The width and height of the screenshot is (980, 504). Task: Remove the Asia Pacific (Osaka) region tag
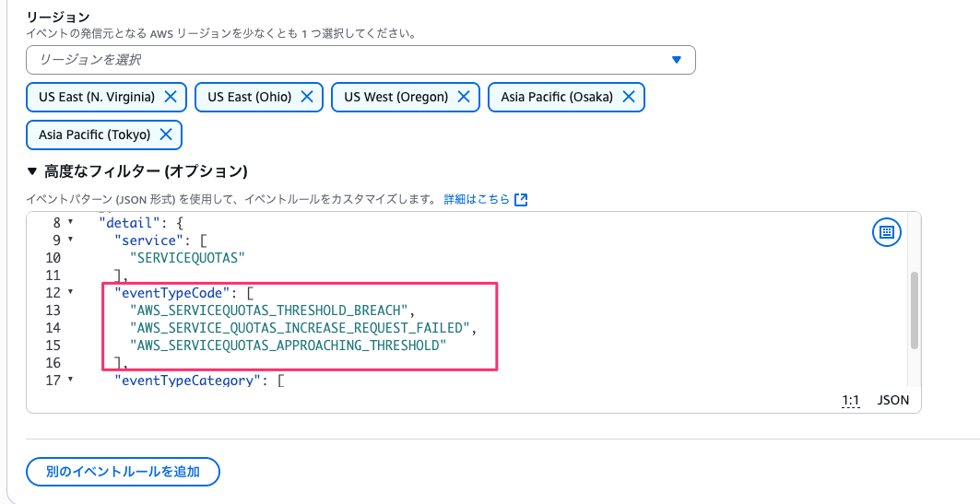pyautogui.click(x=629, y=97)
